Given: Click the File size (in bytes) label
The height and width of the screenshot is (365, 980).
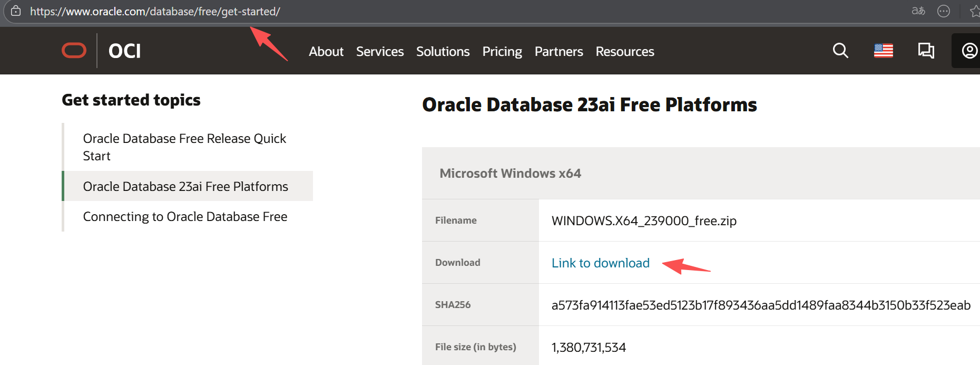Looking at the screenshot, I should point(476,347).
